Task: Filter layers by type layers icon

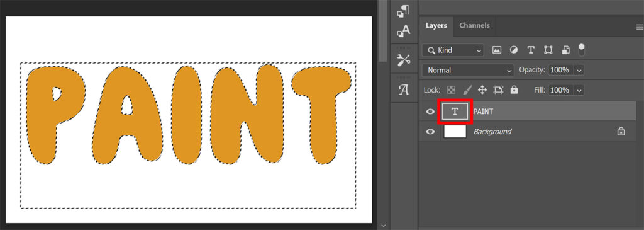Action: [x=531, y=50]
